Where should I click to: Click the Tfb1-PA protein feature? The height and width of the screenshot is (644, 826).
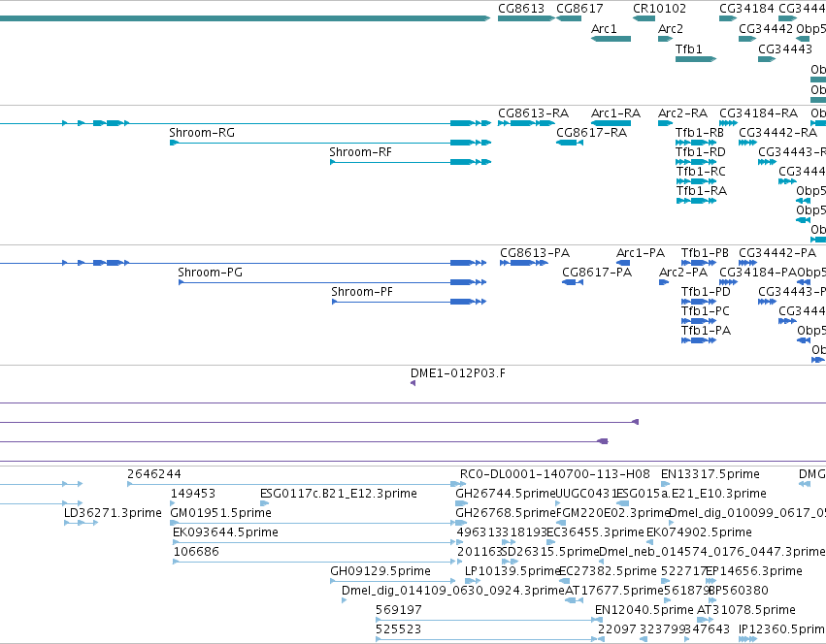click(x=699, y=340)
